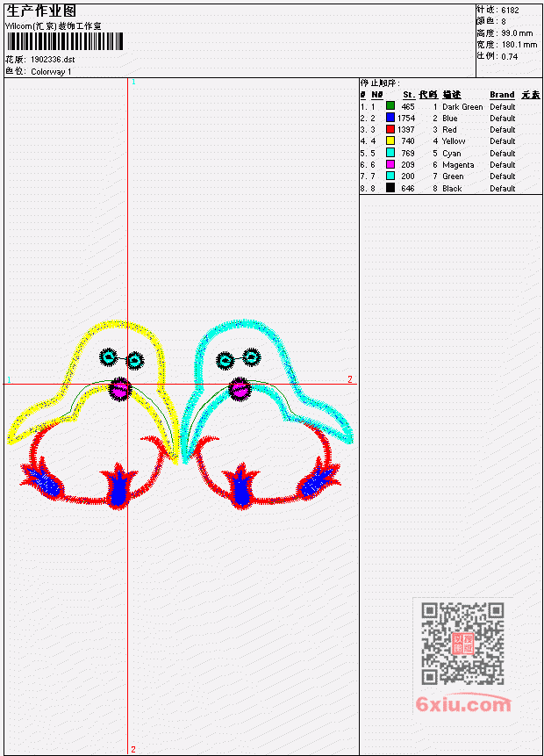Click 'Default' brand in the Magenta row
The width and height of the screenshot is (544, 756).
click(502, 165)
